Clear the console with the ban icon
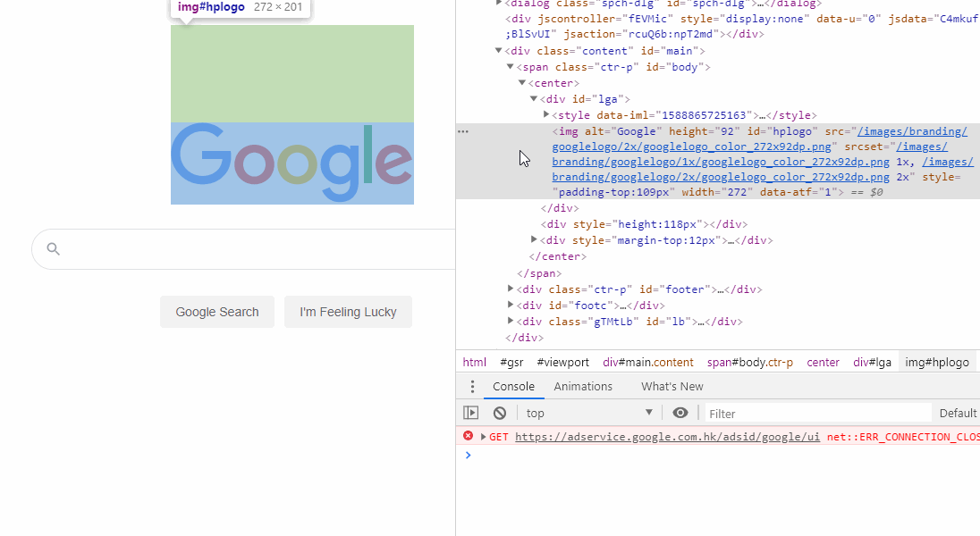The image size is (980, 536). (x=499, y=413)
